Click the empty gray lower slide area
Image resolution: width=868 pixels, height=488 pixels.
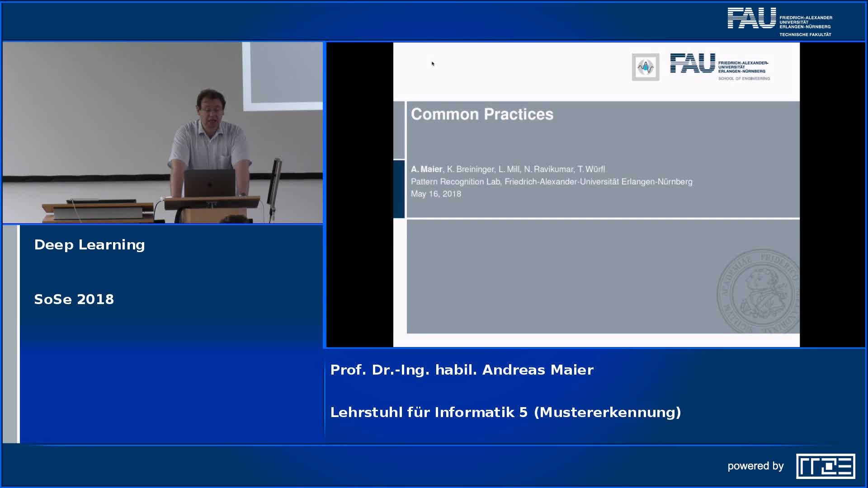561,276
